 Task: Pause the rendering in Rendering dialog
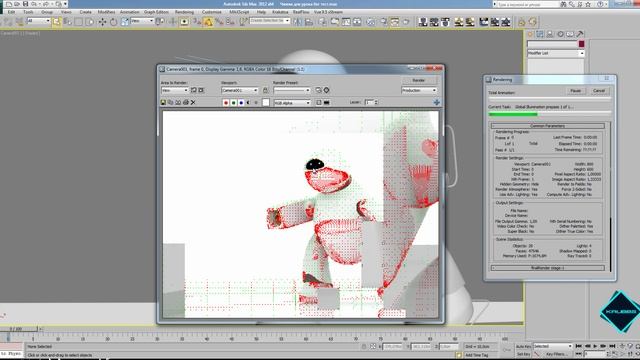(576, 91)
